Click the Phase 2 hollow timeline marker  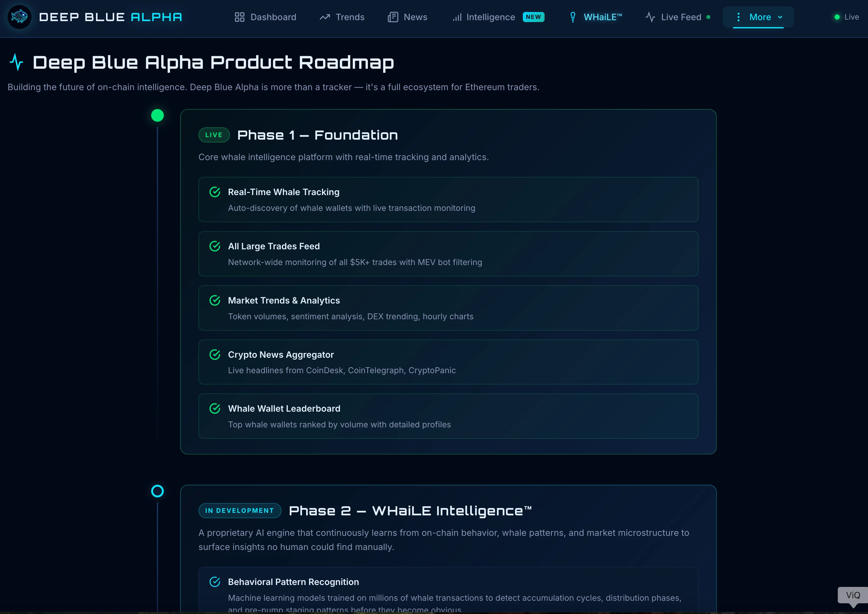pyautogui.click(x=157, y=491)
